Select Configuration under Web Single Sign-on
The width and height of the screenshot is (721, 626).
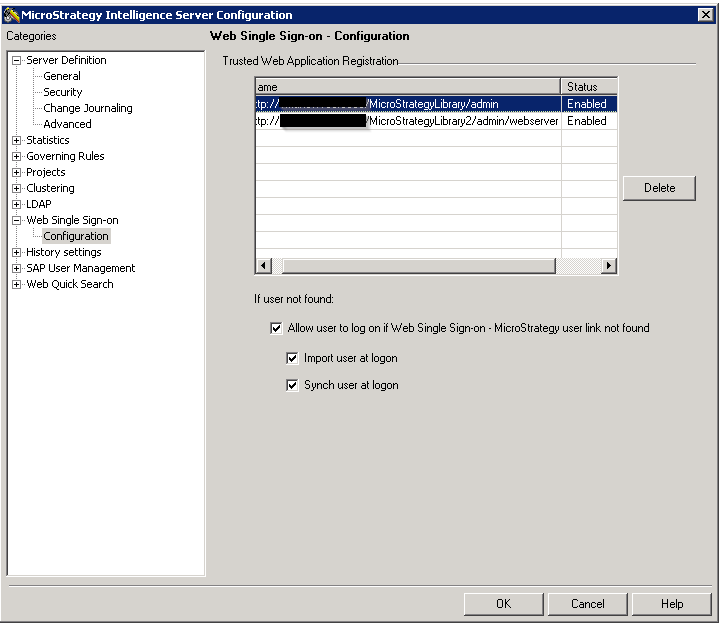click(x=76, y=236)
